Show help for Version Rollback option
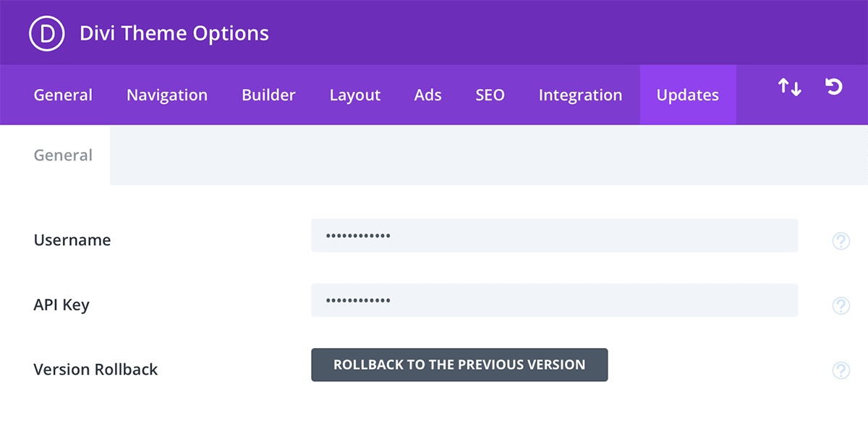Viewport: 868px width, 424px height. click(x=841, y=370)
